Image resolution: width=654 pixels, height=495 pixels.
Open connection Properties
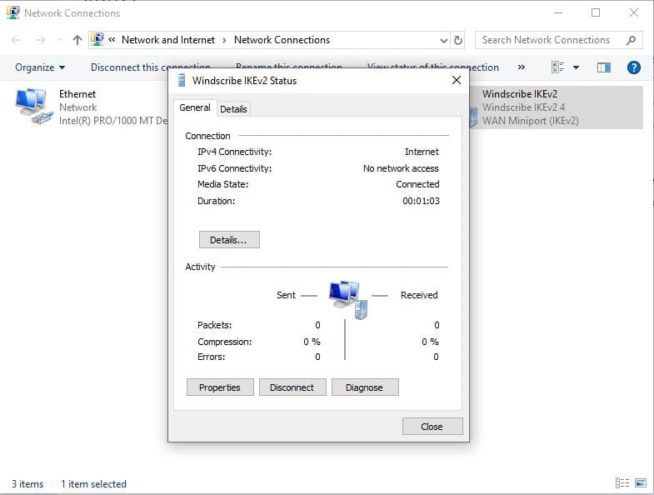pos(220,387)
